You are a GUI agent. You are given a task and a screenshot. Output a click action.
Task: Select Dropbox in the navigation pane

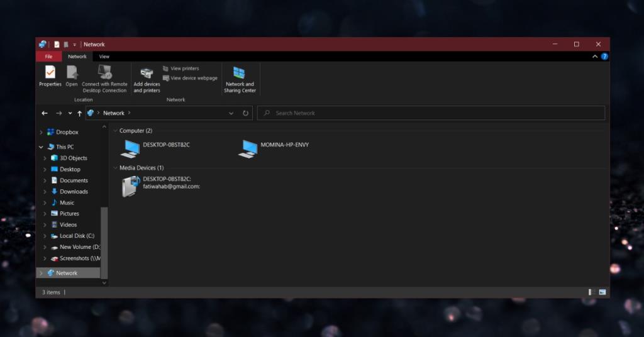(x=62, y=132)
